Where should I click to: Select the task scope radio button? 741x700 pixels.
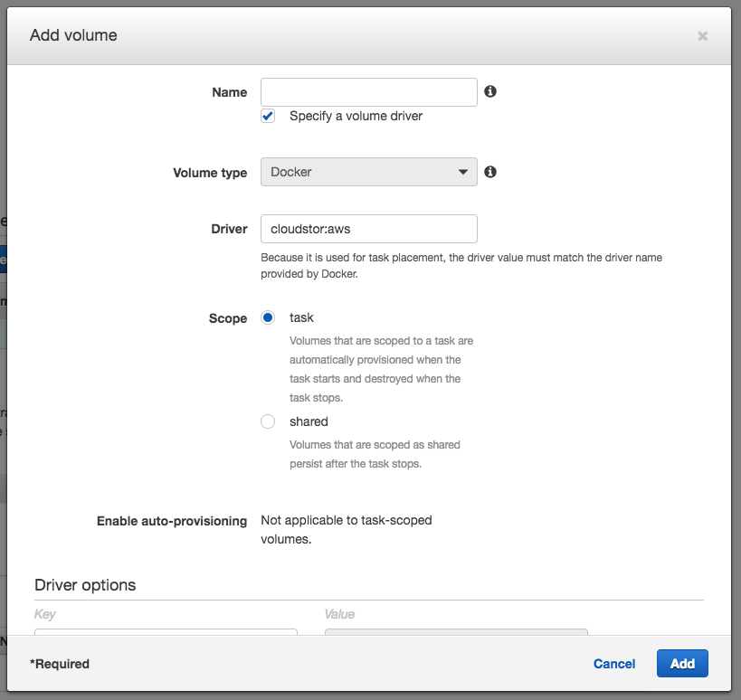268,317
